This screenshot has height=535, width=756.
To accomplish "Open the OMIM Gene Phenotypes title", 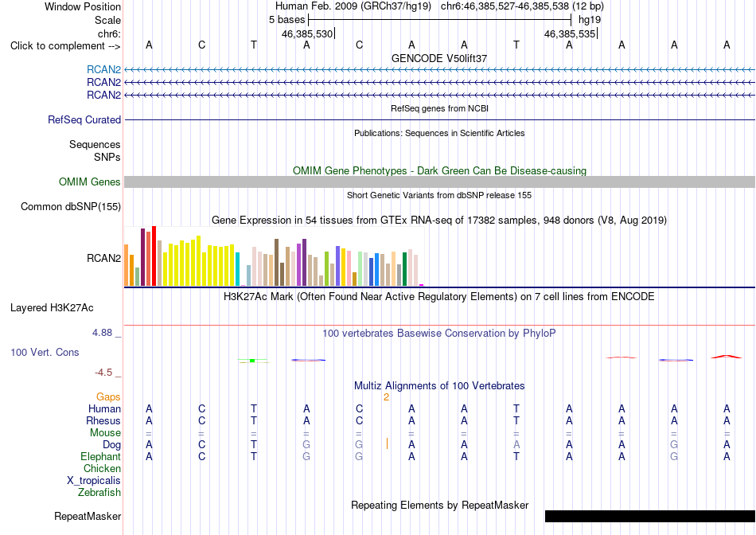I will coord(439,171).
